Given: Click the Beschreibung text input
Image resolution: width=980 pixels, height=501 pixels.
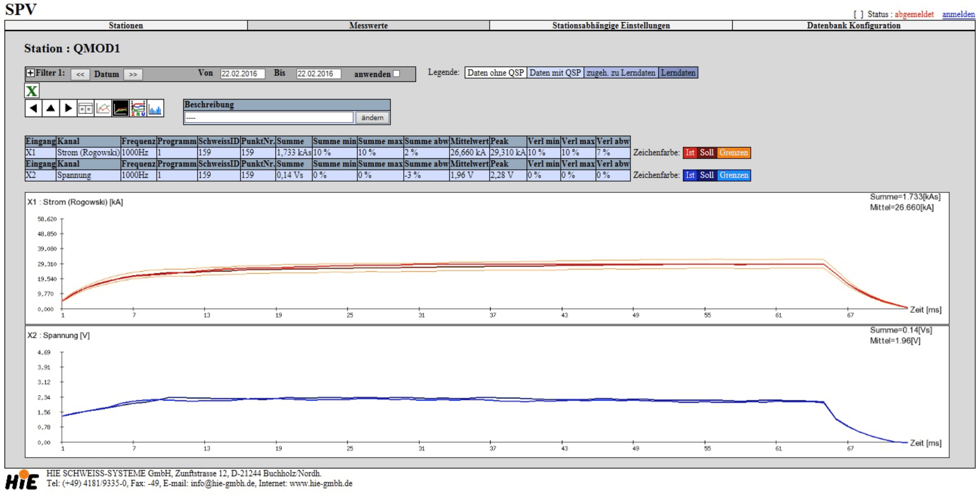Looking at the screenshot, I should coord(269,118).
